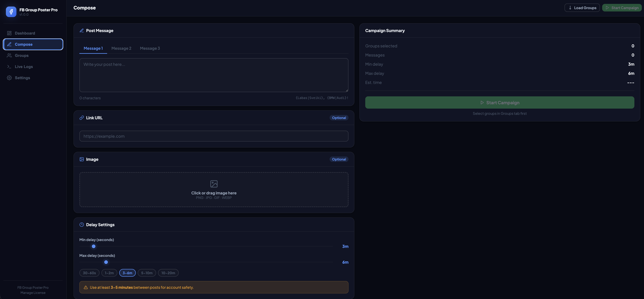The height and width of the screenshot is (299, 644).
Task: Go to the Groups page
Action: [33, 55]
